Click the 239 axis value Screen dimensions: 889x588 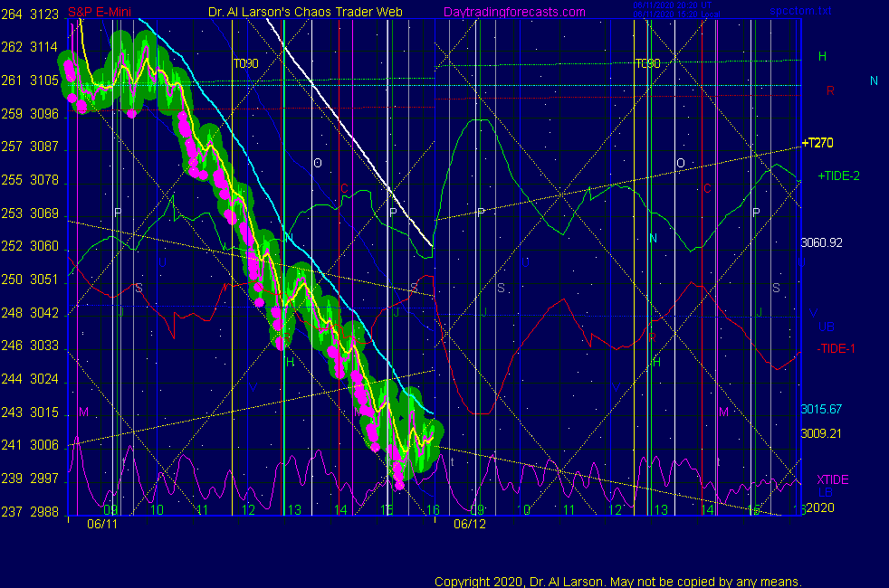tap(12, 479)
